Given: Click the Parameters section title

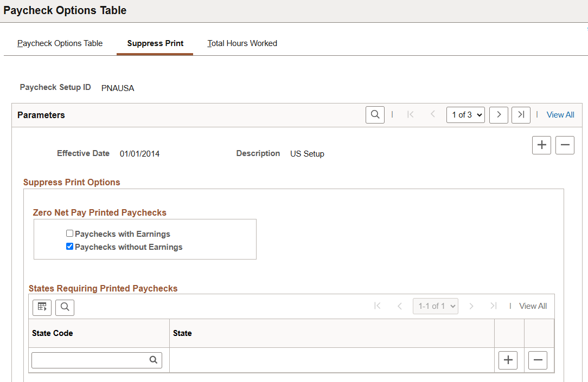Looking at the screenshot, I should pyautogui.click(x=41, y=115).
